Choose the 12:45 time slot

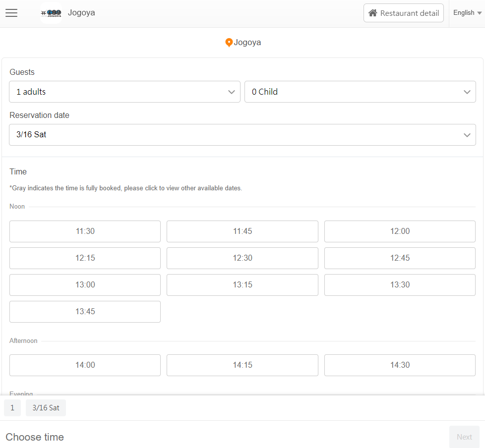[x=400, y=258]
